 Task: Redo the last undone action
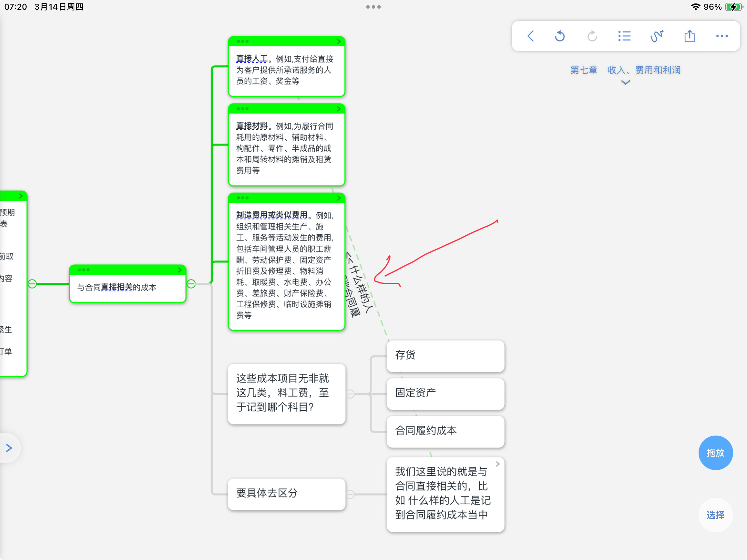(592, 36)
